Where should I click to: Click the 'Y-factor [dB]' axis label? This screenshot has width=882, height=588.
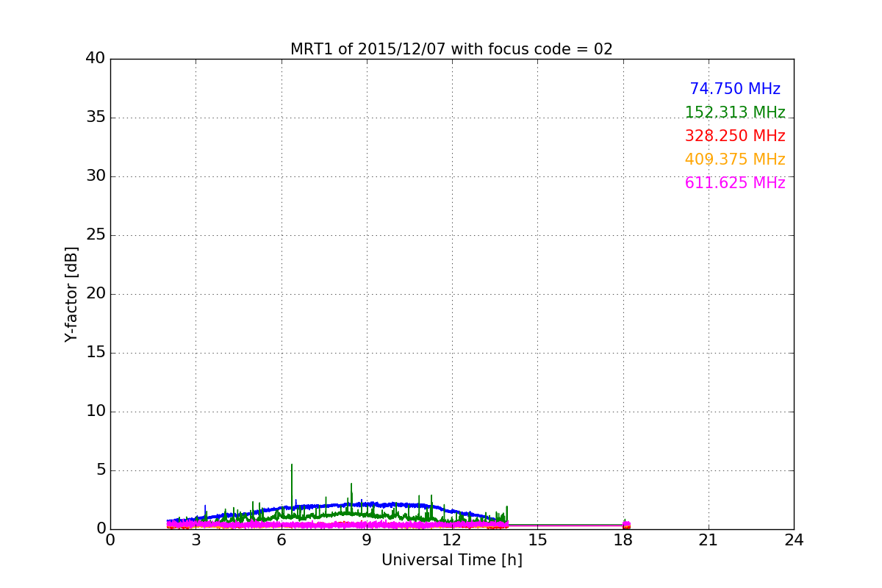pyautogui.click(x=71, y=294)
